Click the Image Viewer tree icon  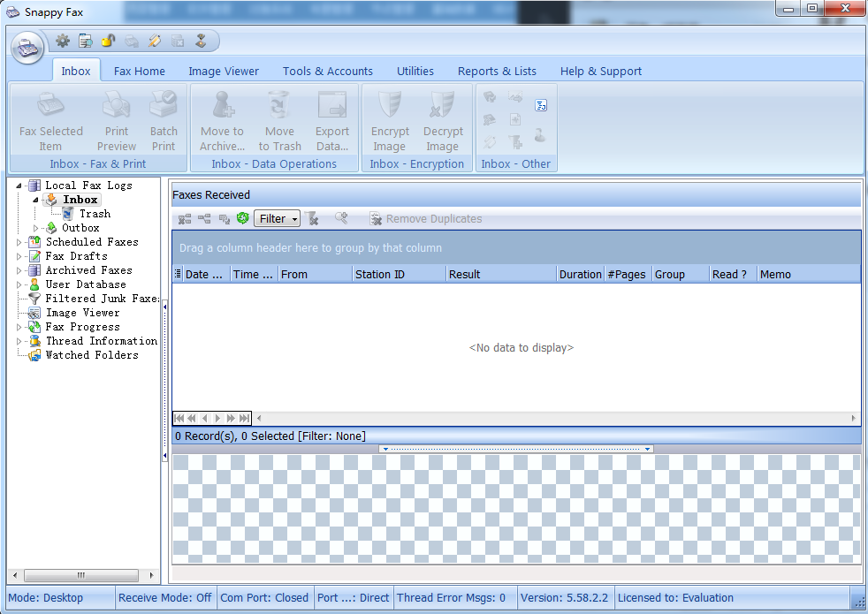point(34,313)
